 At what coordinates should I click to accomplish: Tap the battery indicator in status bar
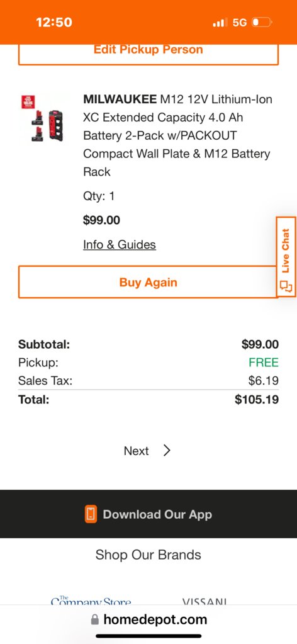click(x=262, y=22)
